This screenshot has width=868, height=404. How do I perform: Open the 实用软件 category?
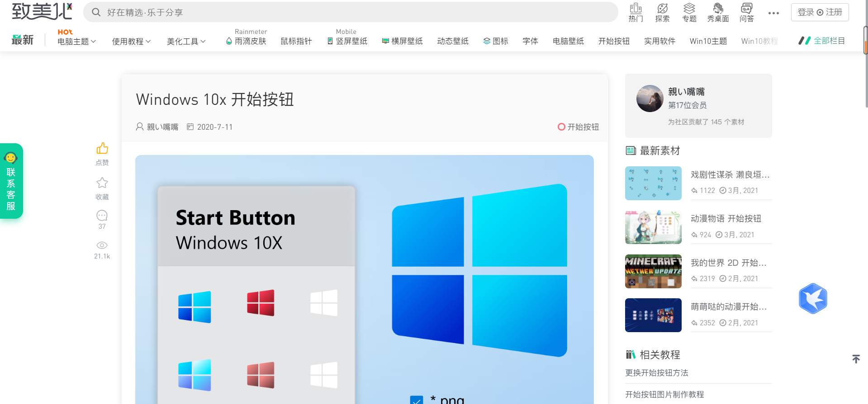[x=659, y=41]
